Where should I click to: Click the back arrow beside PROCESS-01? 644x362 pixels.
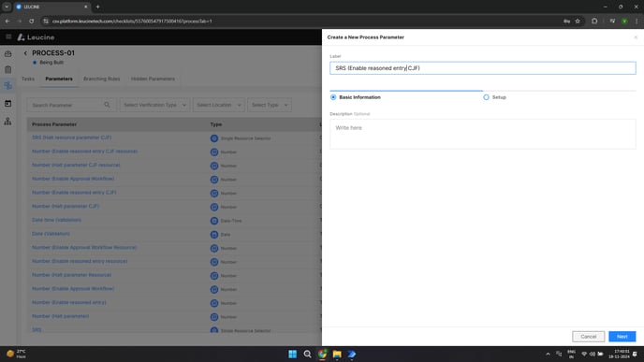(25, 53)
